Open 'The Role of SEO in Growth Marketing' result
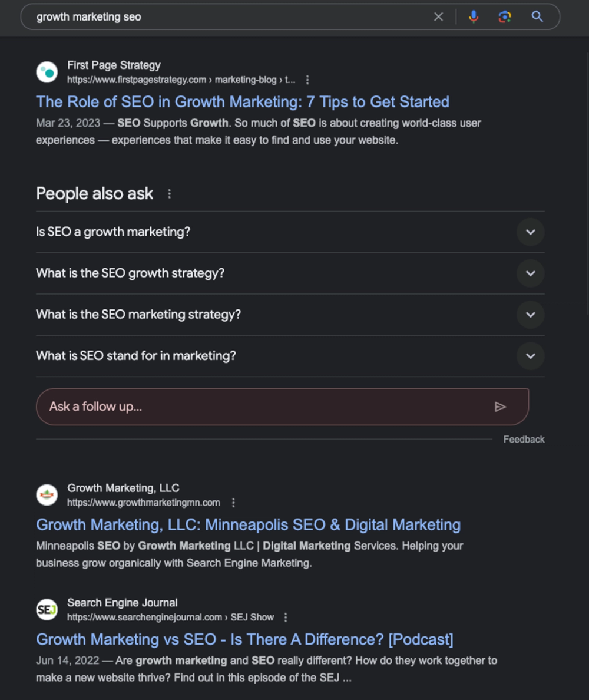This screenshot has height=700, width=589. (243, 102)
